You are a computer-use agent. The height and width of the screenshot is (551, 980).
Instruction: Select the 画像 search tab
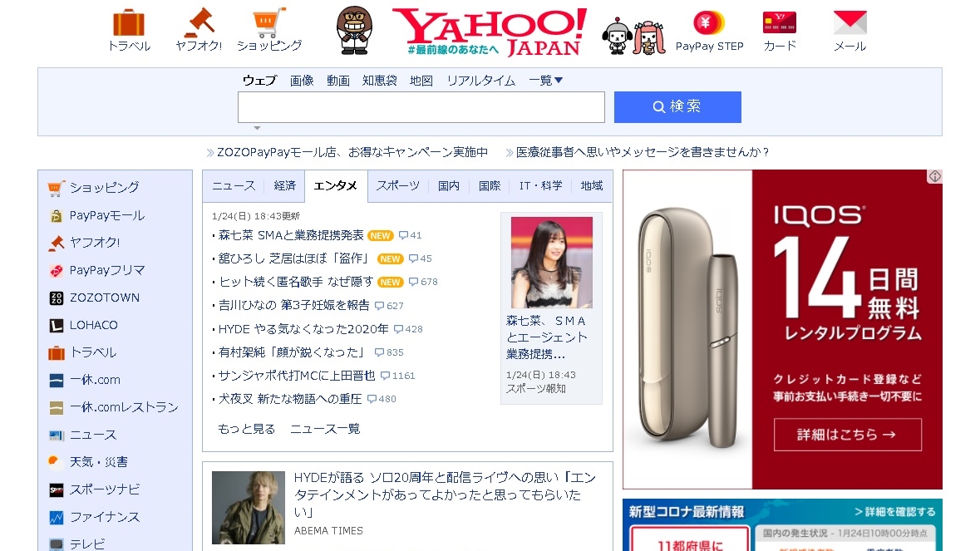click(302, 81)
